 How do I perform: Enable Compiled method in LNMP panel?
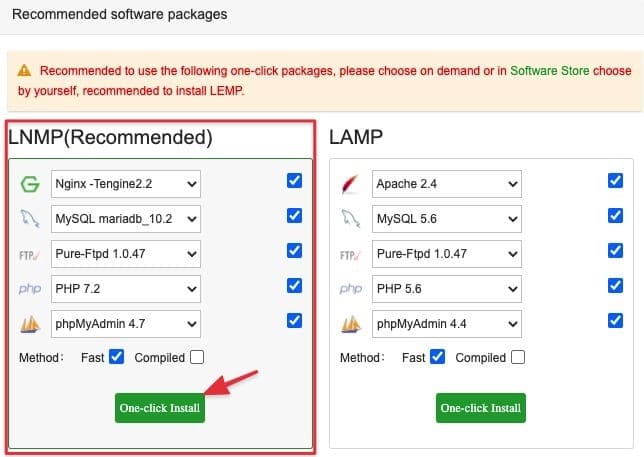click(197, 357)
